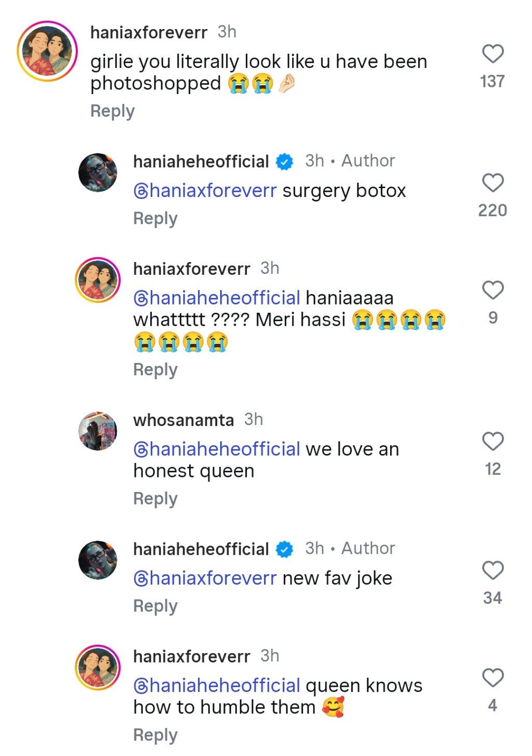Image resolution: width=532 pixels, height=756 pixels.
Task: Open whosanamta profile picture
Action: click(98, 431)
